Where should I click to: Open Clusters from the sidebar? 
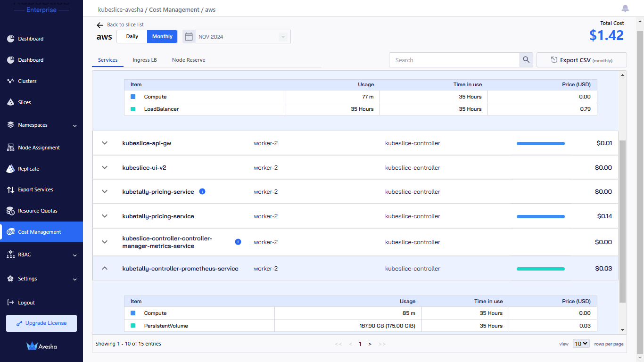click(x=27, y=81)
